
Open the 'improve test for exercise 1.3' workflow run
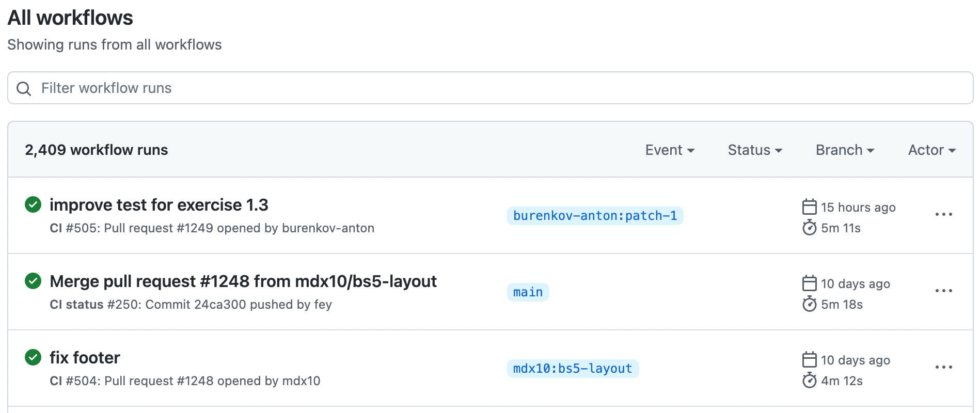tap(159, 204)
